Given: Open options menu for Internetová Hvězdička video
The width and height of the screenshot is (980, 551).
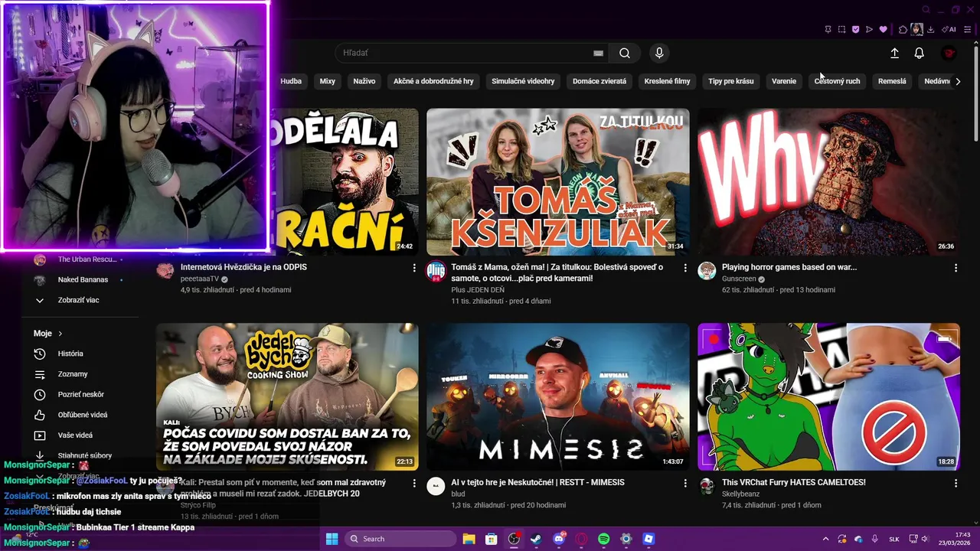Looking at the screenshot, I should (414, 268).
